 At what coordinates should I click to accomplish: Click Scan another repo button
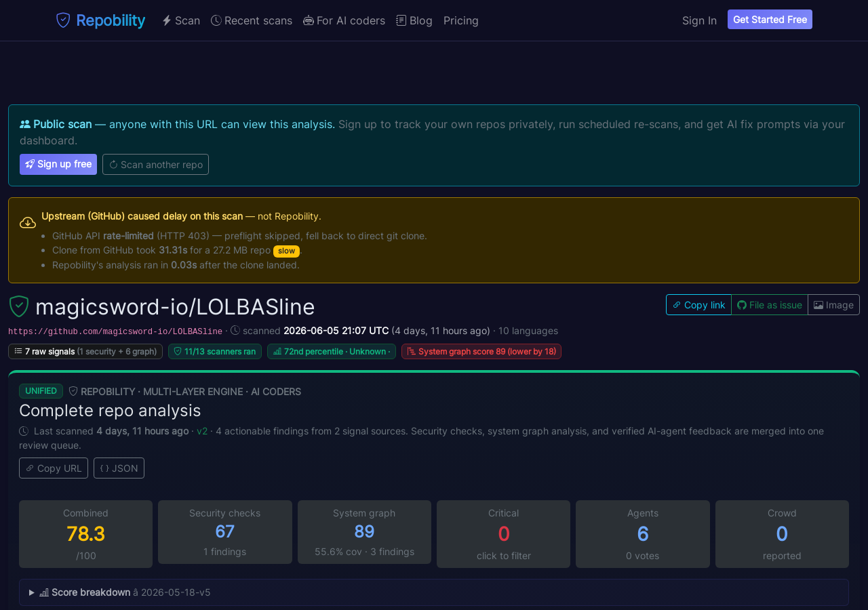click(155, 164)
